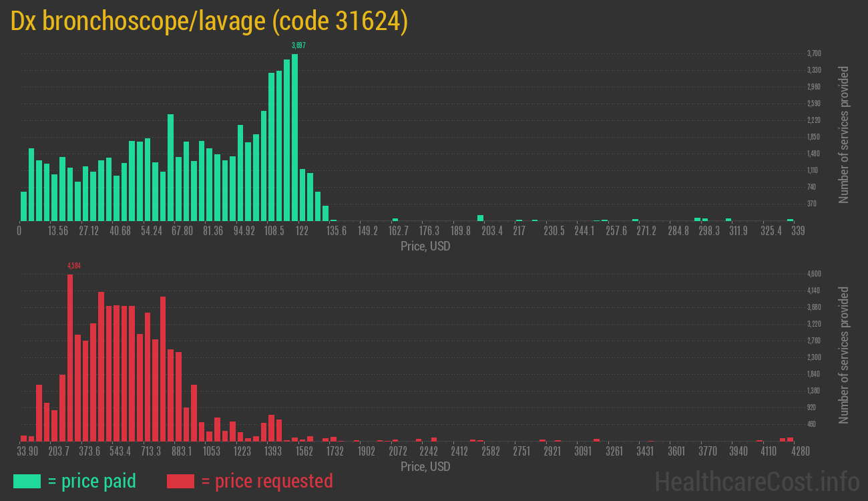Image resolution: width=868 pixels, height=501 pixels.
Task: Click the tallest red bar labeled 4,584
Action: [x=70, y=357]
